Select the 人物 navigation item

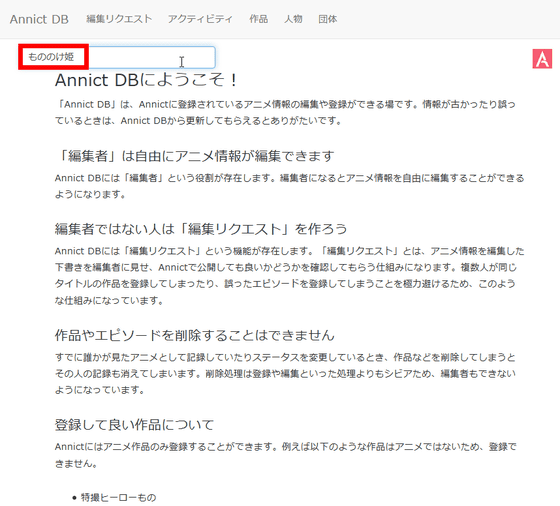point(293,19)
